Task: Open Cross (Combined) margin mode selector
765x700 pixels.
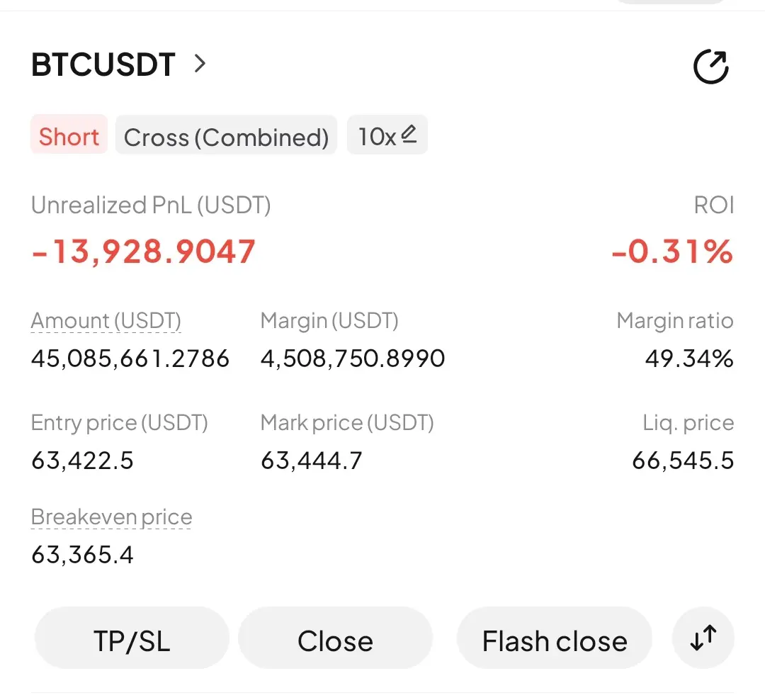Action: (x=227, y=135)
